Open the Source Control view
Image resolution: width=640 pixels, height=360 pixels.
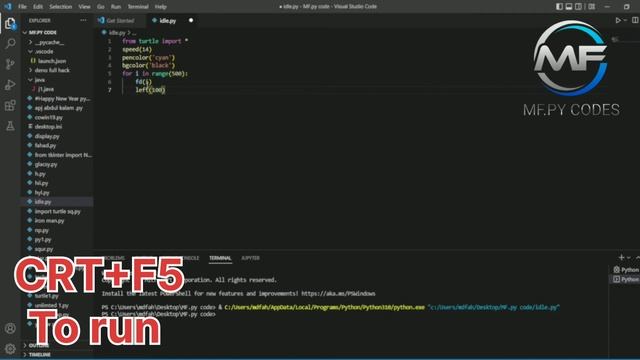click(10, 64)
